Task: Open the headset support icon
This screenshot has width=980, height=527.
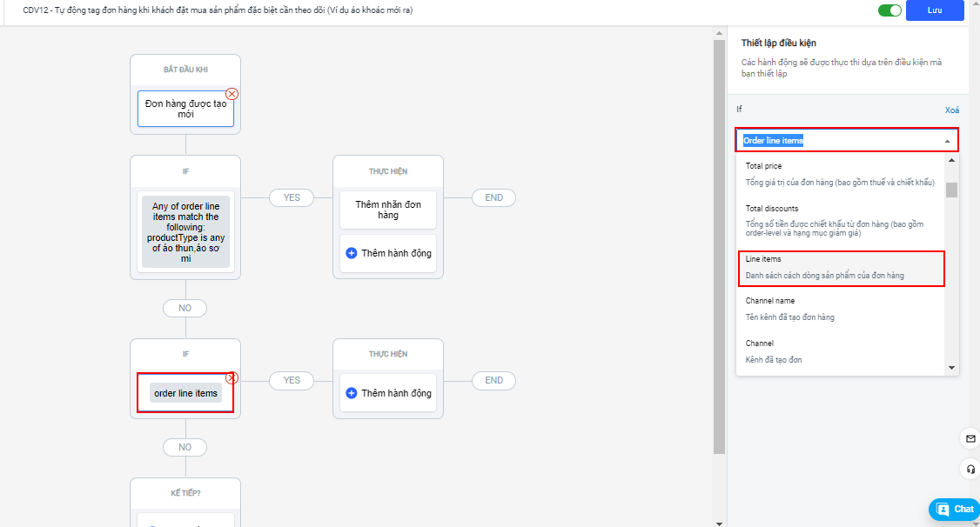Action: (x=970, y=470)
